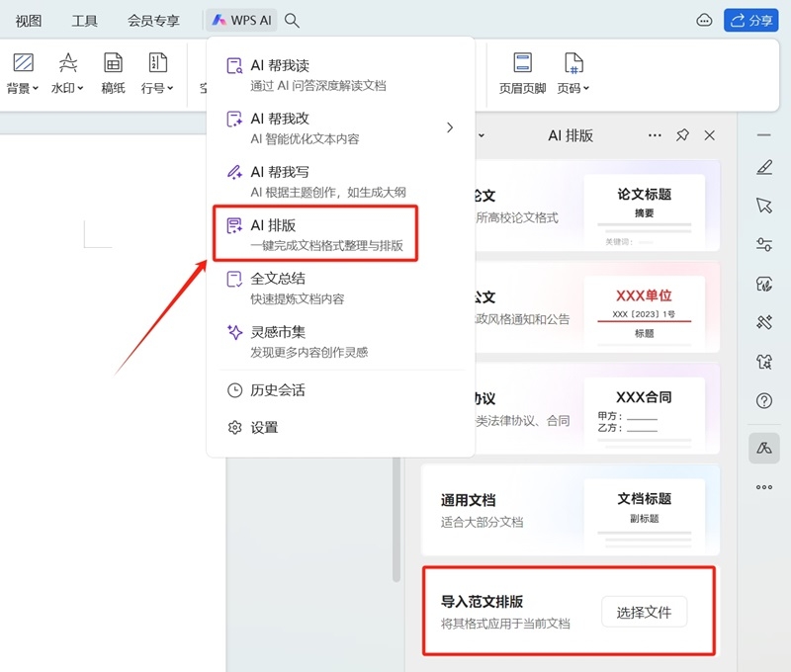Expand the panel title dropdown chevron
Viewport: 791px width, 672px height.
point(482,135)
